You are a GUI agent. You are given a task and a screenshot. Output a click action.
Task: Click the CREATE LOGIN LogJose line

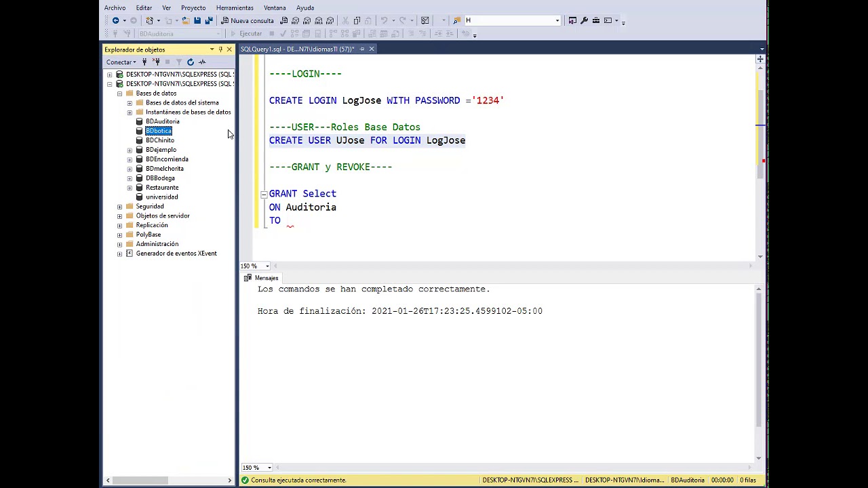387,100
